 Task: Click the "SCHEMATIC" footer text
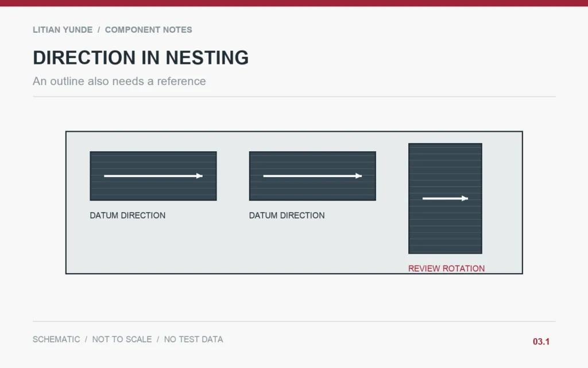point(56,339)
